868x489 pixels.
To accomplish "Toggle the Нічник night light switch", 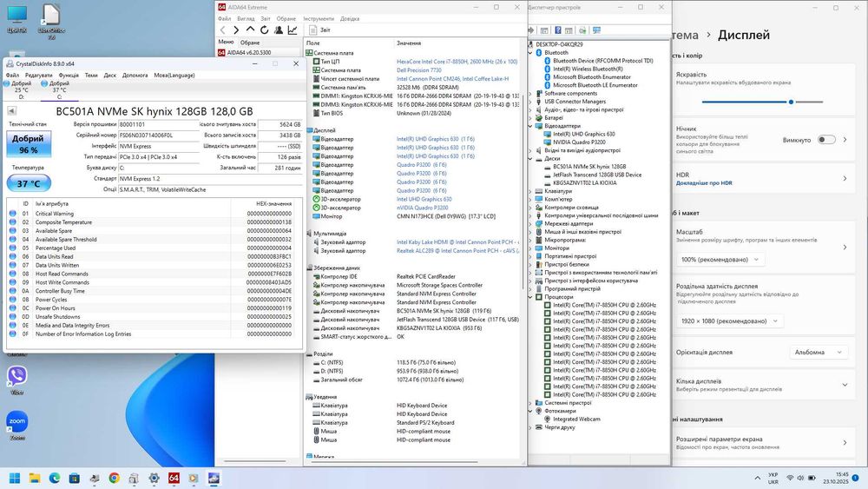I will point(826,140).
